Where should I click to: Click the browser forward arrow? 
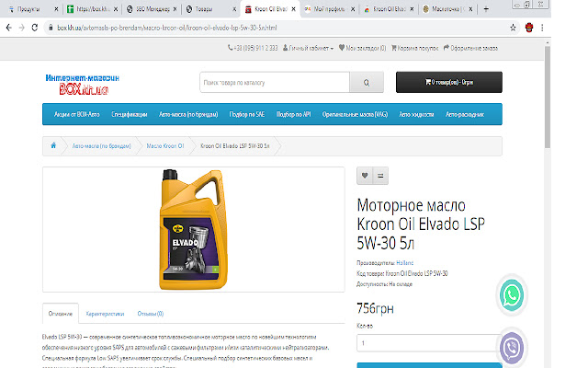[22, 28]
